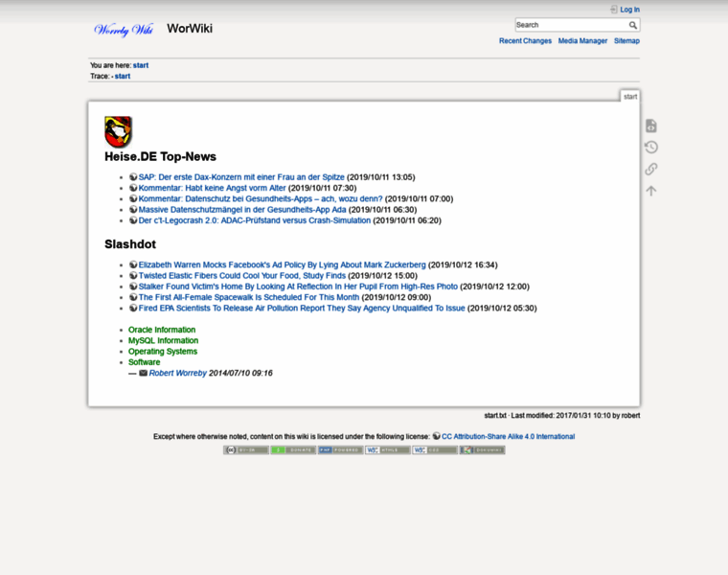This screenshot has height=575, width=728.
Task: Open Oracle Information page
Action: point(162,330)
